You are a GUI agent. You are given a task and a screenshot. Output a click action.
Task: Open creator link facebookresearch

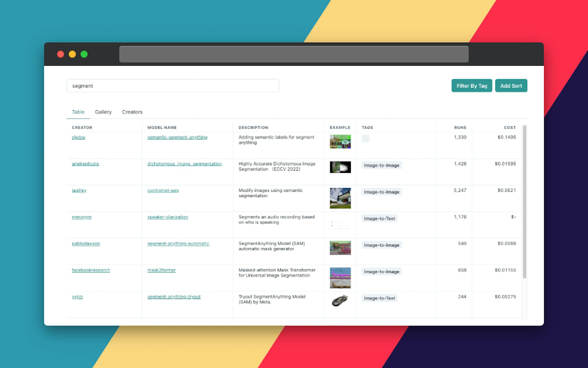tap(91, 270)
